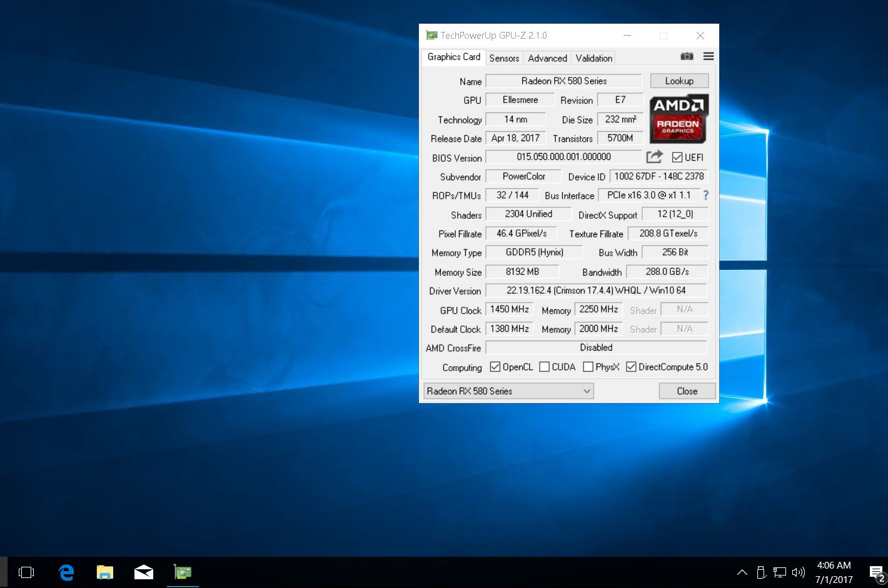Click the BIOS save/share arrow icon

point(654,157)
